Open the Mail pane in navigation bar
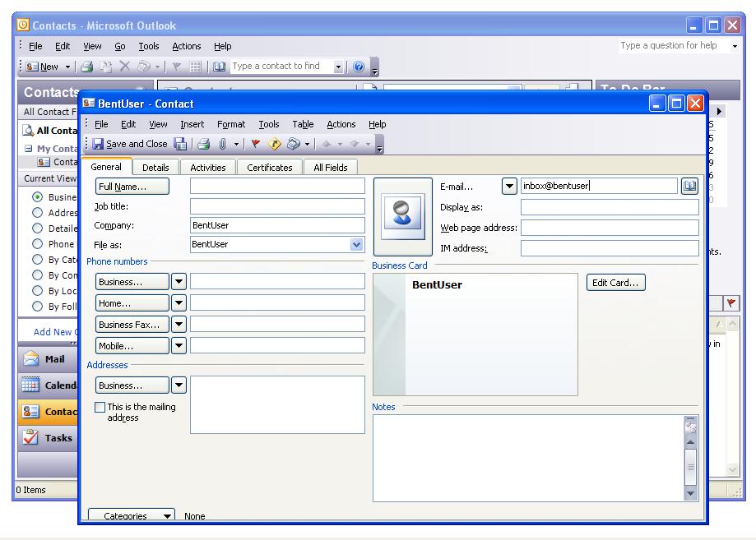This screenshot has width=756, height=540. (48, 359)
